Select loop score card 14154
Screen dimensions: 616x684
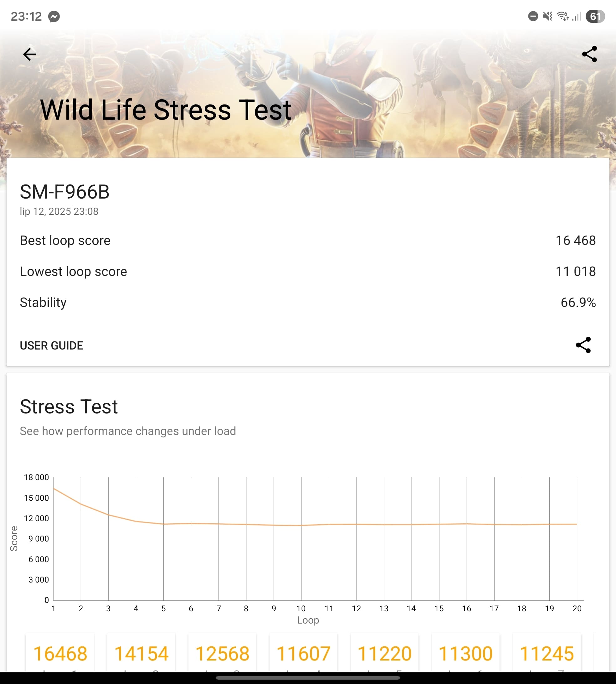pyautogui.click(x=141, y=652)
